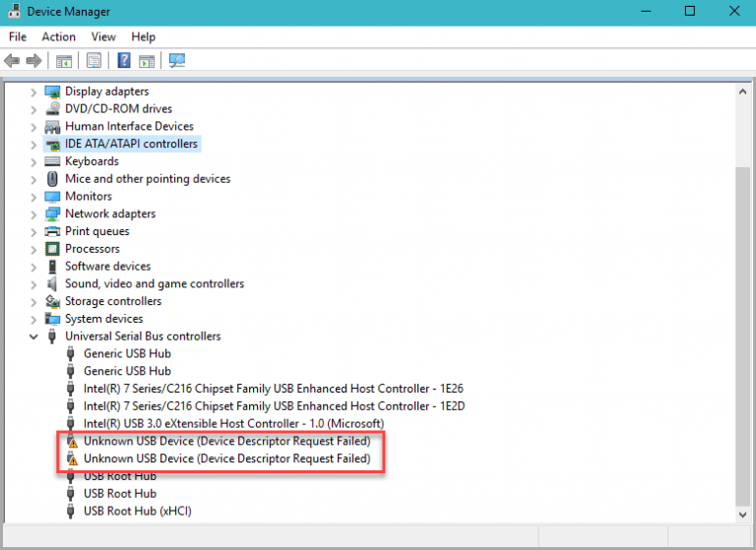Click the scrollbar up arrow
The width and height of the screenshot is (756, 550).
click(742, 92)
